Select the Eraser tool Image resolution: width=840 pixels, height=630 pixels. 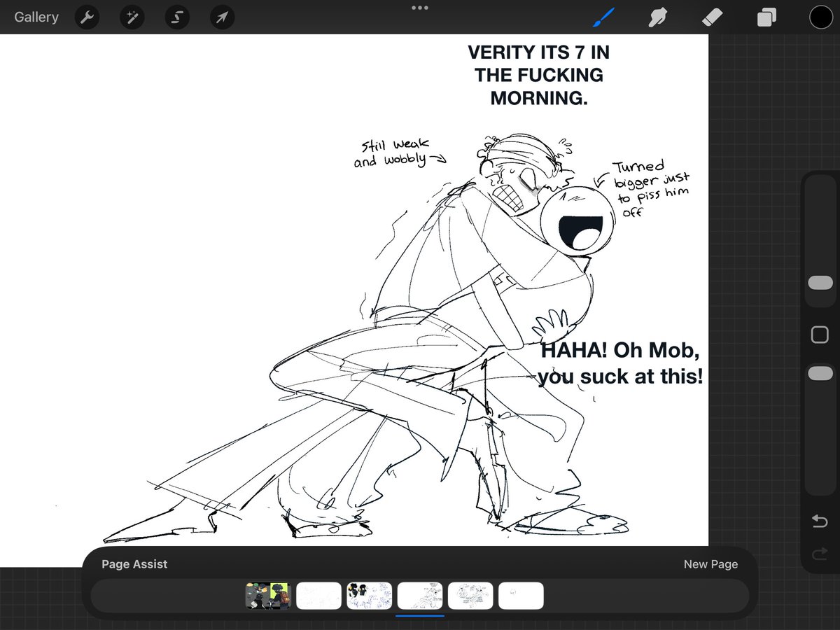tap(712, 17)
